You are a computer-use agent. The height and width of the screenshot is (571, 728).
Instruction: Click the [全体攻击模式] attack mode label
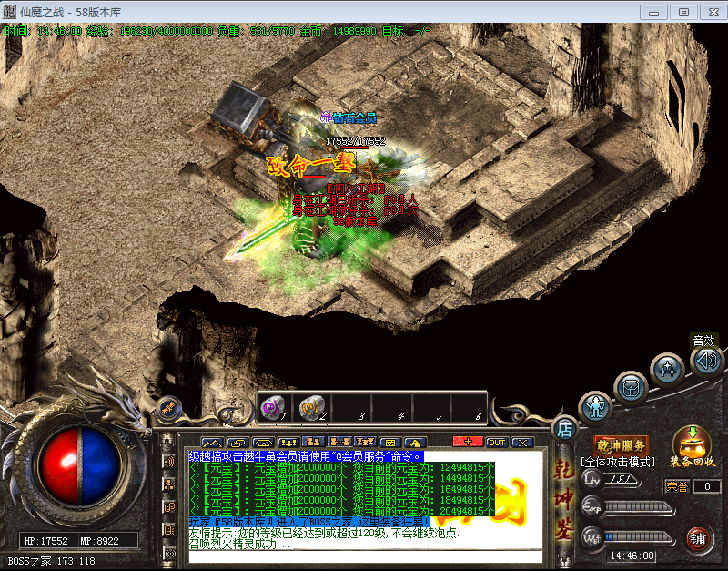[x=618, y=462]
